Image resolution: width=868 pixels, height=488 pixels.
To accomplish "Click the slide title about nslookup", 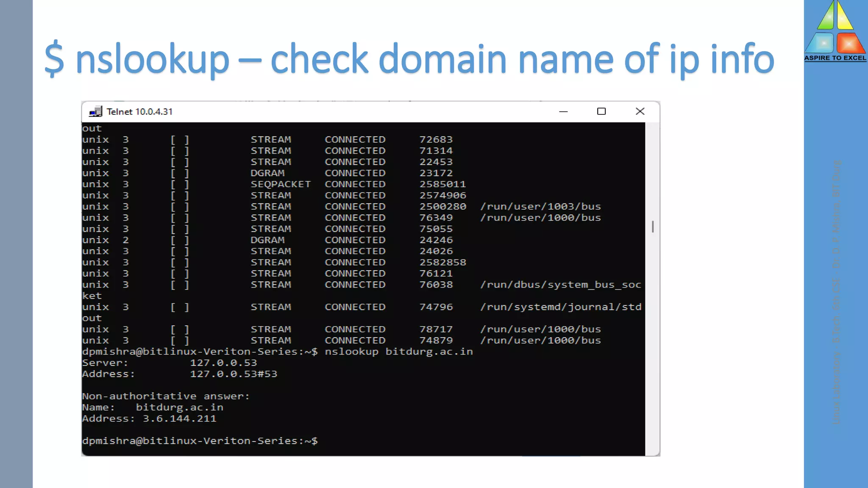I will point(409,59).
